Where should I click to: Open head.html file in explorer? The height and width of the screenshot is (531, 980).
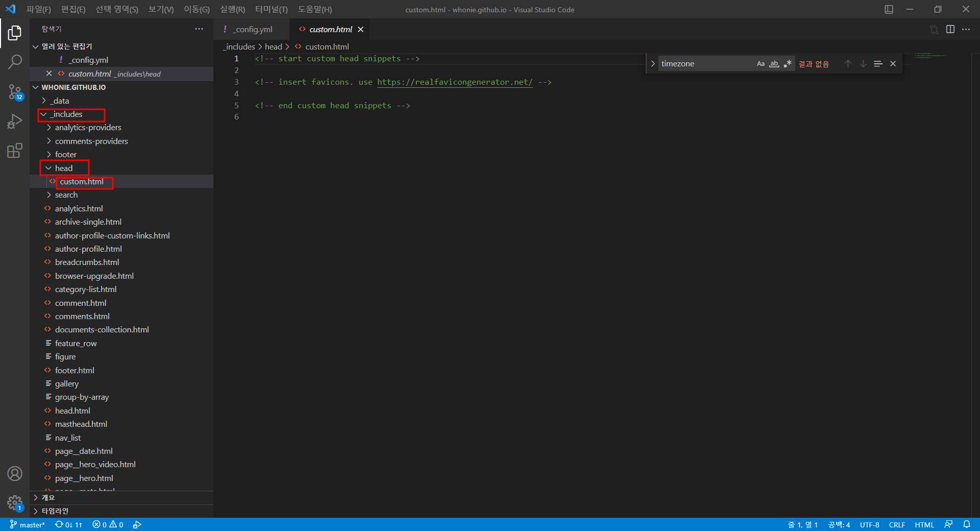tap(121, 411)
